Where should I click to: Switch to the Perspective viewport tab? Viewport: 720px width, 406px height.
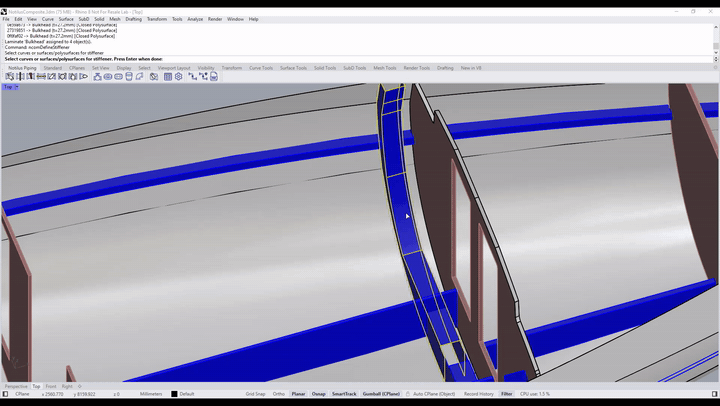coord(16,386)
